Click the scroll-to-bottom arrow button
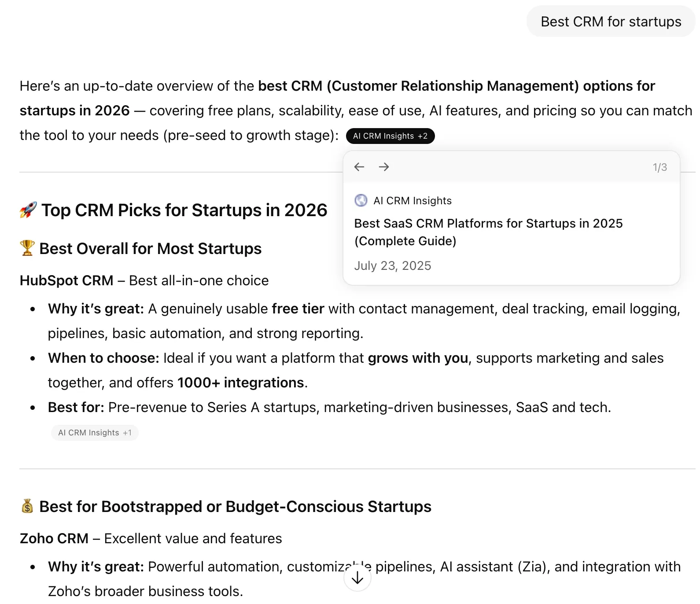The image size is (700, 604). click(x=357, y=578)
